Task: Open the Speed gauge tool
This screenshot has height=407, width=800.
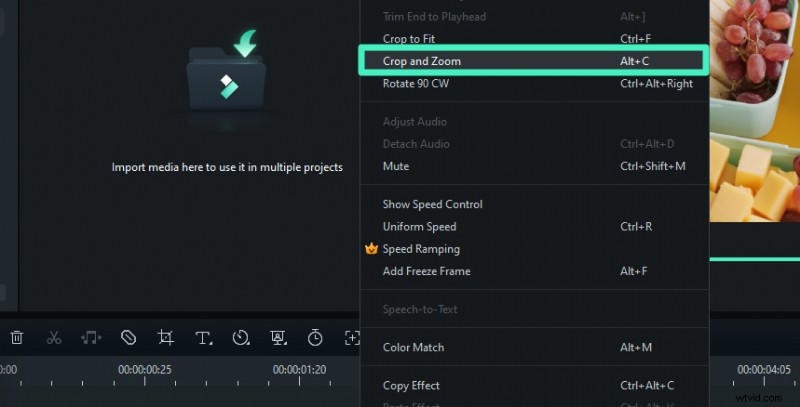Action: click(240, 338)
